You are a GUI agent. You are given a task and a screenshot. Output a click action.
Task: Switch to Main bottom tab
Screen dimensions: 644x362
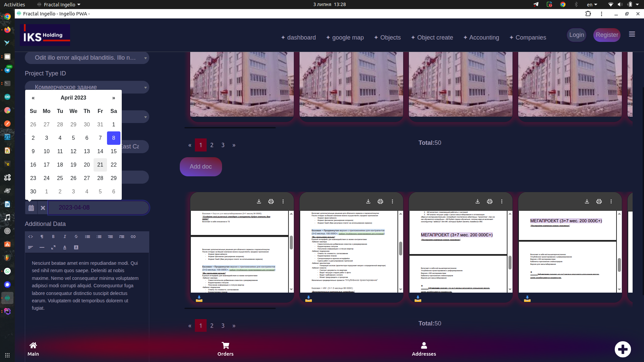(33, 349)
